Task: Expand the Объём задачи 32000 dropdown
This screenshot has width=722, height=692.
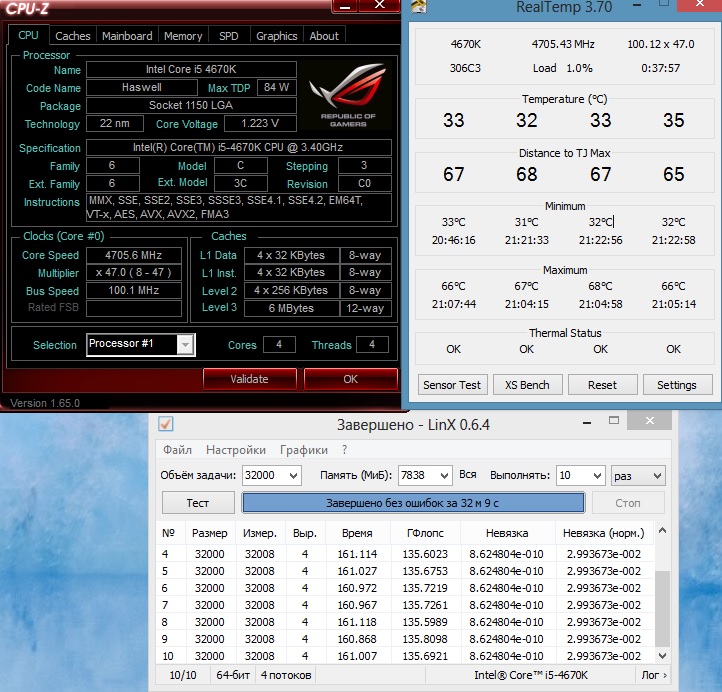Action: (x=293, y=475)
